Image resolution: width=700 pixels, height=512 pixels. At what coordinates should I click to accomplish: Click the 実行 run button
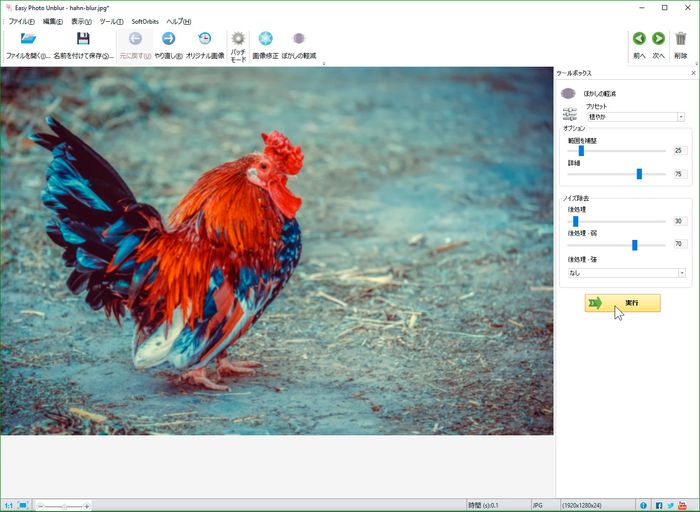(622, 303)
